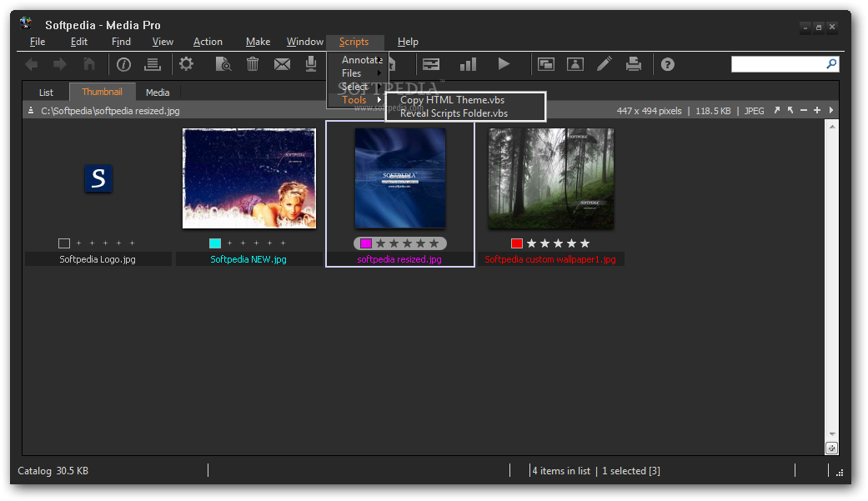Click the Trash delete icon
The height and width of the screenshot is (501, 868).
click(x=253, y=64)
